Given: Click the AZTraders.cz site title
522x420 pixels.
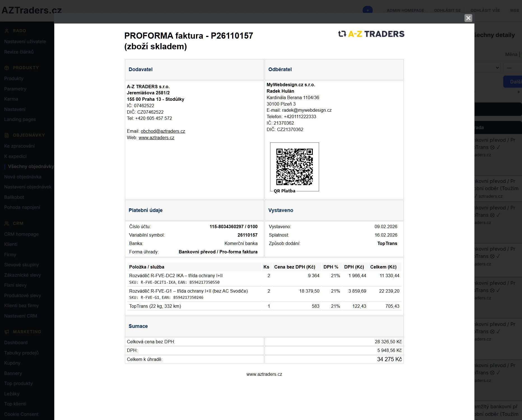Looking at the screenshot, I should 31,10.
